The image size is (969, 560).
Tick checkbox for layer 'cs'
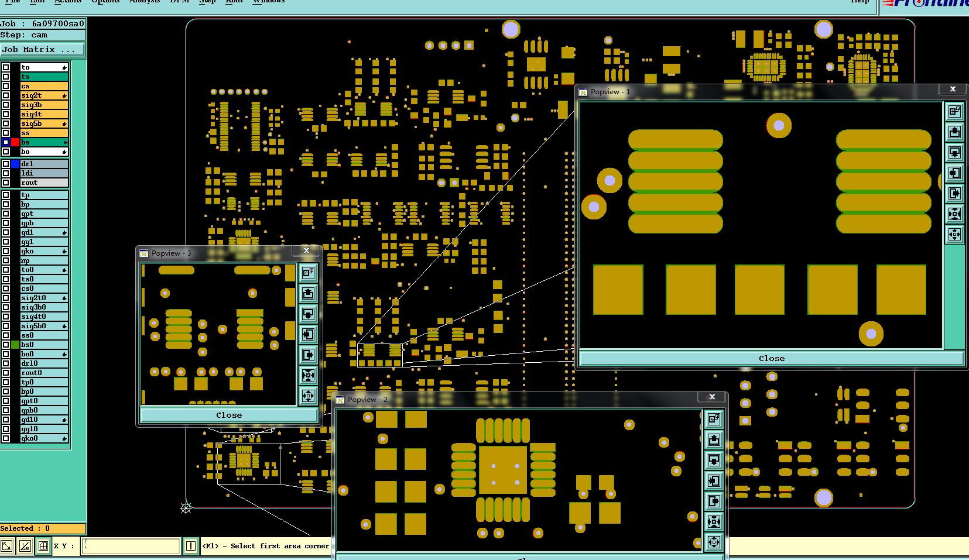(x=6, y=86)
